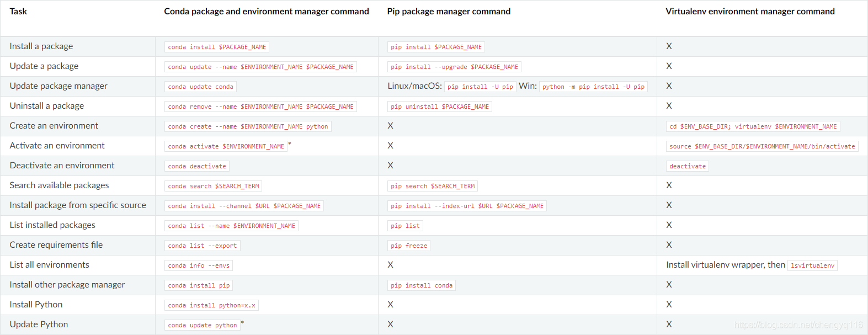Click 'python -m pip install -U pip' code

[x=594, y=87]
